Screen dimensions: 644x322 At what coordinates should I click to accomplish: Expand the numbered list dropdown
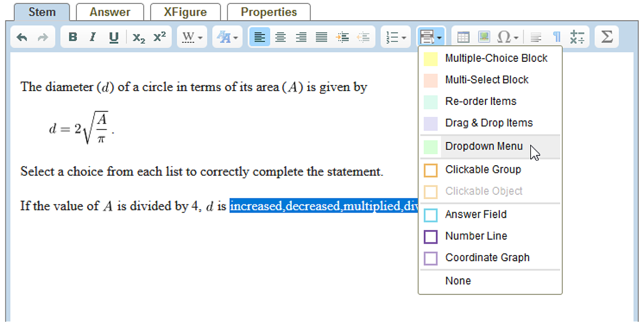click(396, 37)
